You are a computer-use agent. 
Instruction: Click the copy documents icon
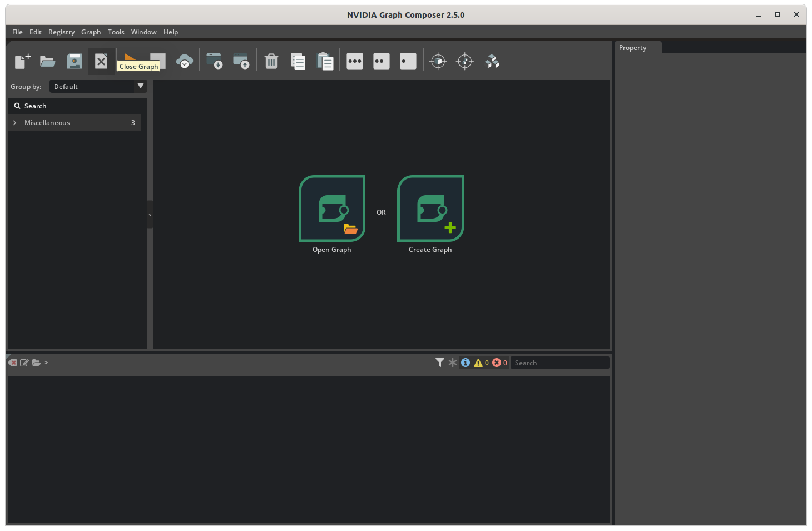298,61
